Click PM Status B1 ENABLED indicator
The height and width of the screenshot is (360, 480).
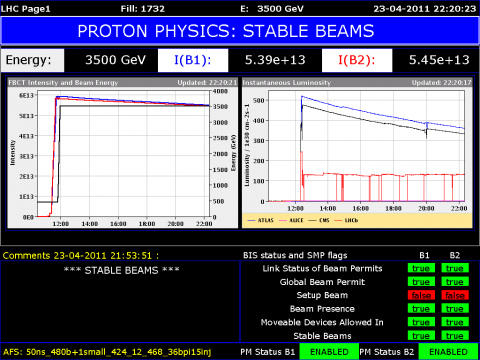click(329, 352)
